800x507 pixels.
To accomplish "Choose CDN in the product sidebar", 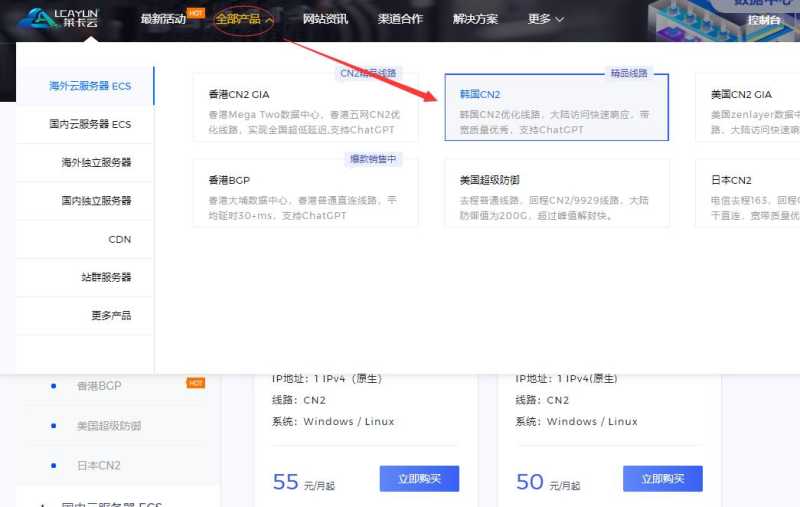I will [x=85, y=239].
